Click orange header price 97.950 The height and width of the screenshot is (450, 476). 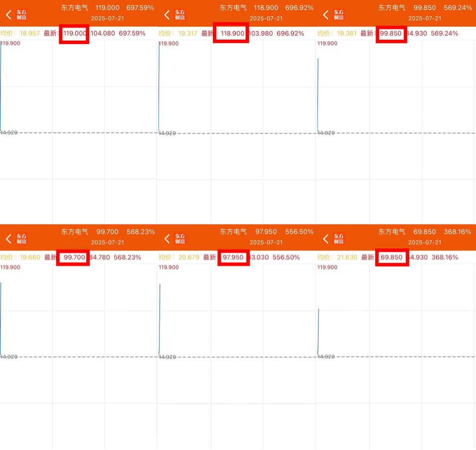coord(266,232)
